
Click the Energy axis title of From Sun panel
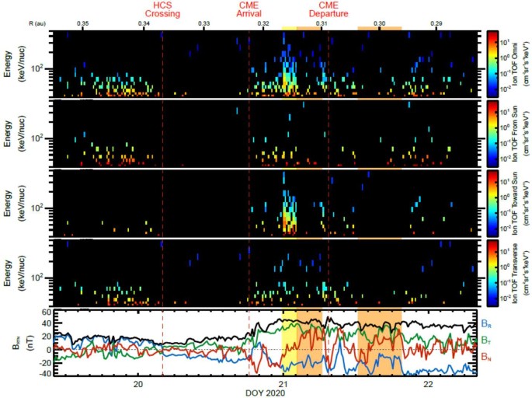[x=15, y=134]
